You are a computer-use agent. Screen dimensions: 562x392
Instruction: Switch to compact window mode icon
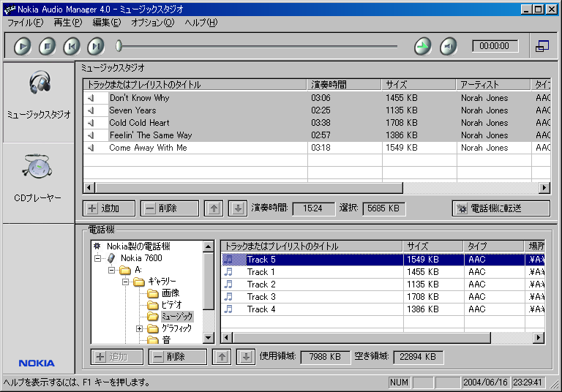tap(542, 46)
